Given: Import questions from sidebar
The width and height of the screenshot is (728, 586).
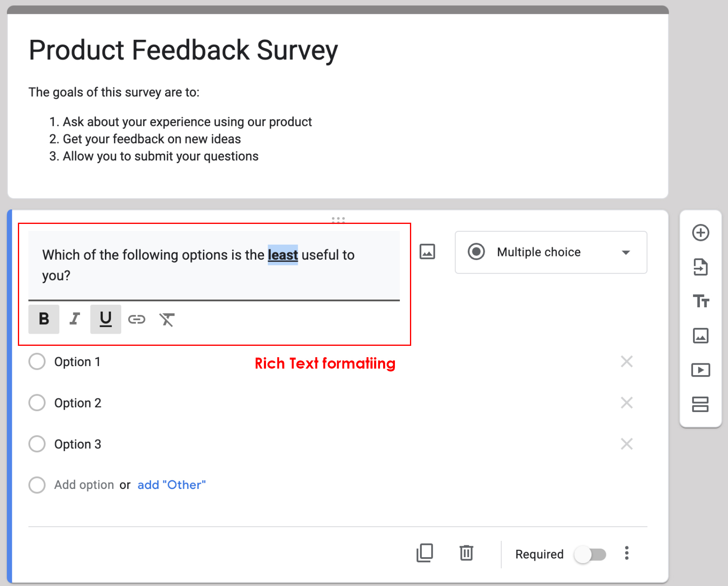Looking at the screenshot, I should coord(700,267).
